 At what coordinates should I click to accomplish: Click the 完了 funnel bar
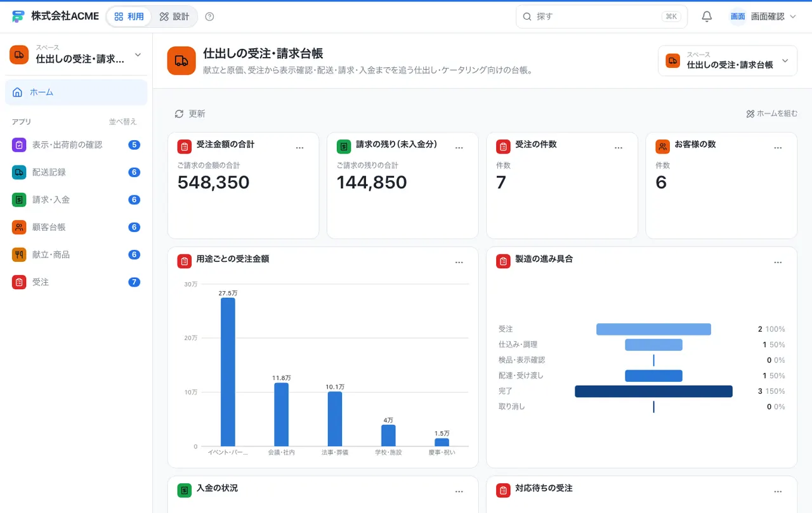click(653, 391)
